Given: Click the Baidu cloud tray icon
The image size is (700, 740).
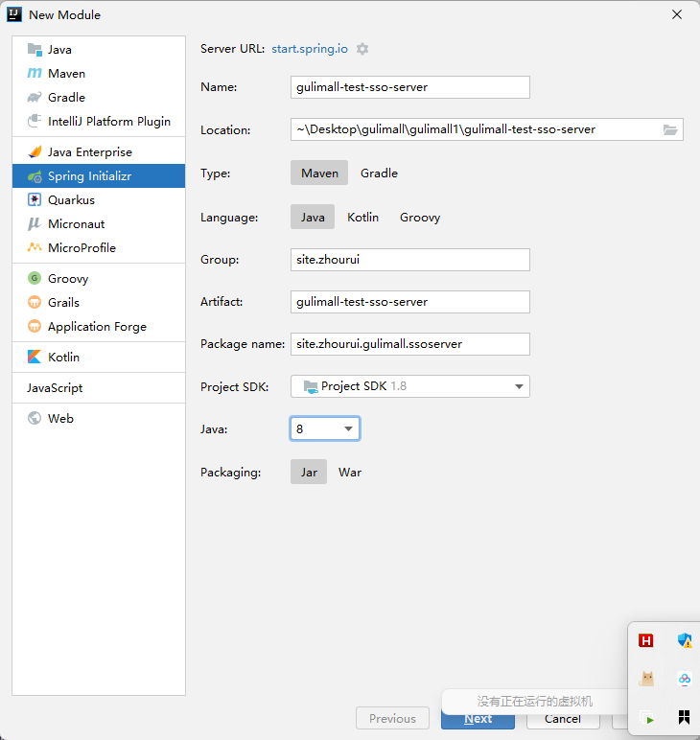Looking at the screenshot, I should click(685, 679).
